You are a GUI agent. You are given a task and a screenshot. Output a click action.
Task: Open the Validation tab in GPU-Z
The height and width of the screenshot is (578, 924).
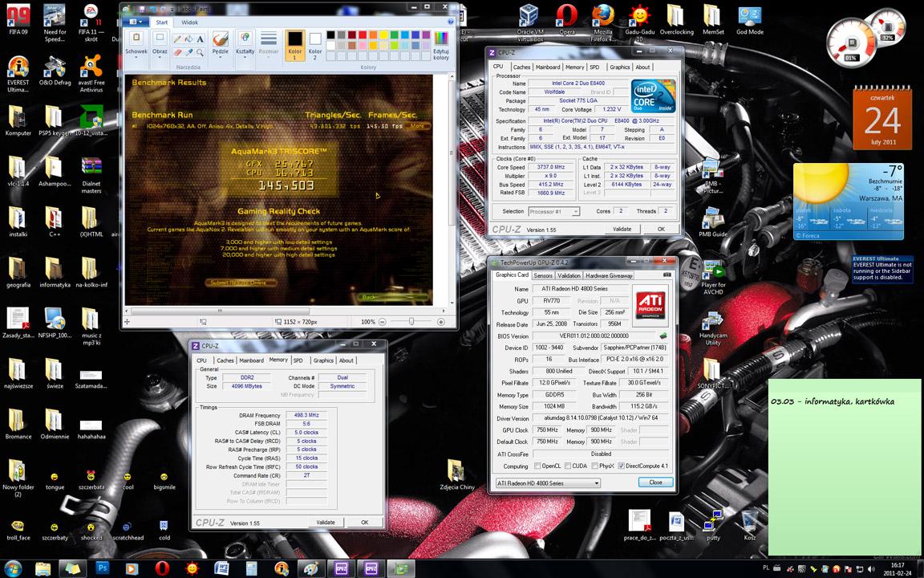[569, 275]
